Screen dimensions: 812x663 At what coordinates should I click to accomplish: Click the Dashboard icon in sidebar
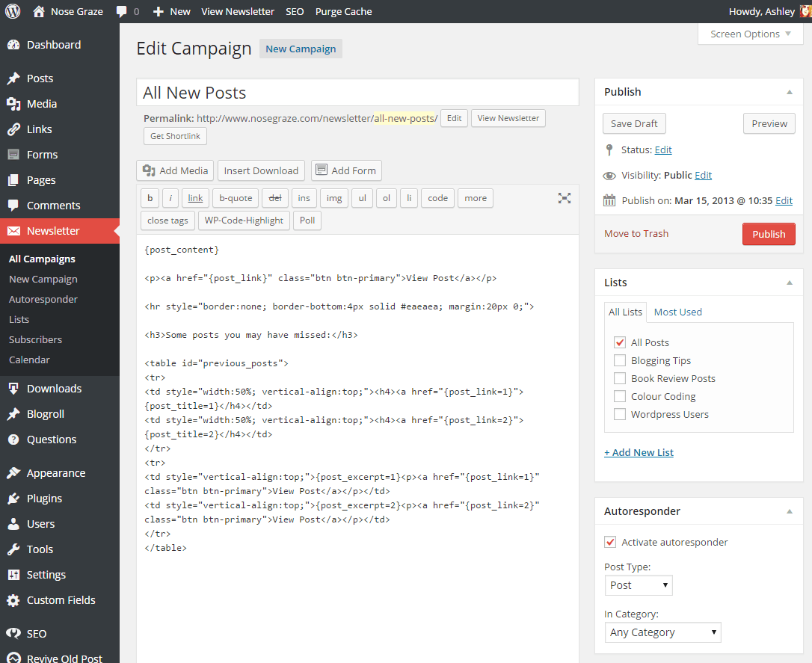point(13,45)
